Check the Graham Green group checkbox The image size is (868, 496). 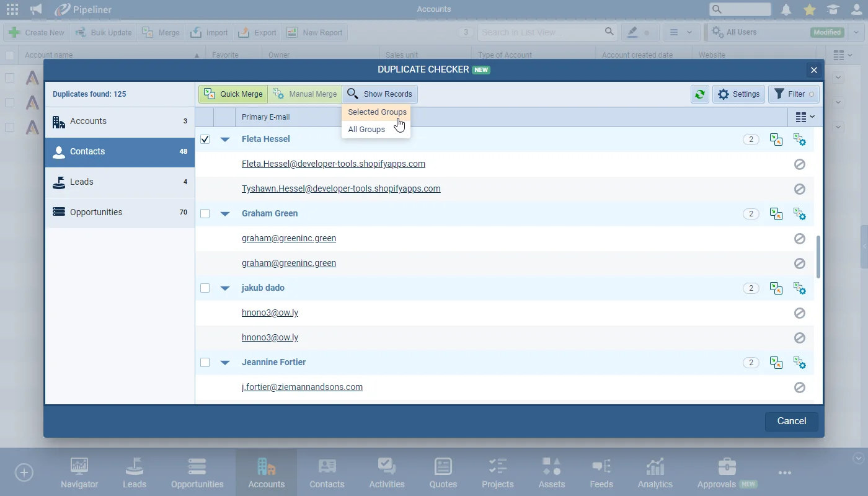(x=205, y=214)
